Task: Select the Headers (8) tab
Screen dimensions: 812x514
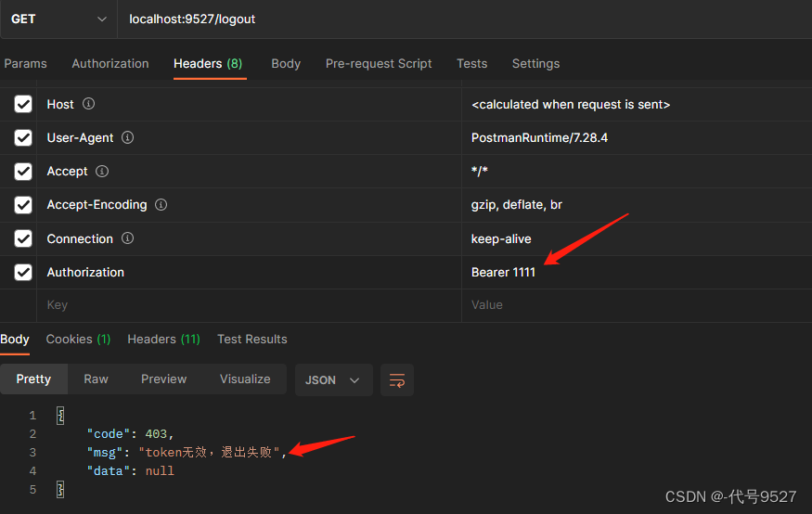Action: tap(208, 64)
